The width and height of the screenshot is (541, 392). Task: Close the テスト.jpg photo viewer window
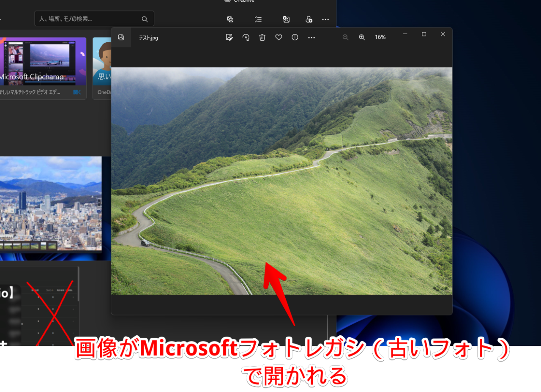[443, 34]
